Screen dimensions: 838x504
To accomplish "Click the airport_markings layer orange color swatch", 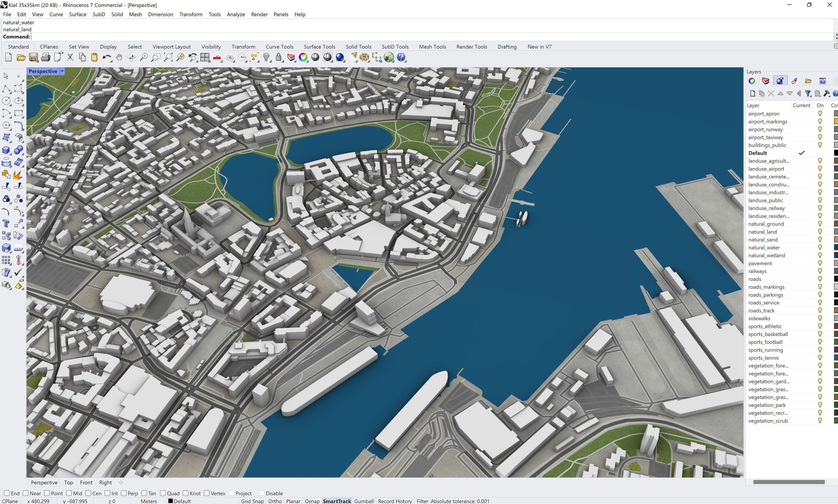I will [836, 122].
